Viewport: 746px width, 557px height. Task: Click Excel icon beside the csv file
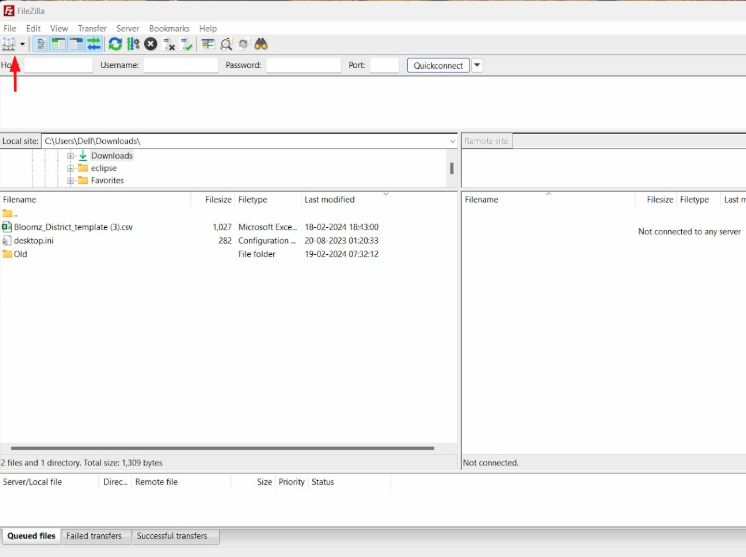pyautogui.click(x=7, y=227)
